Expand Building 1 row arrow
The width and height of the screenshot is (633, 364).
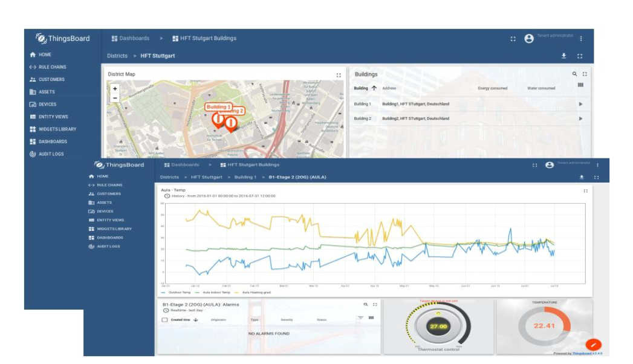point(580,104)
